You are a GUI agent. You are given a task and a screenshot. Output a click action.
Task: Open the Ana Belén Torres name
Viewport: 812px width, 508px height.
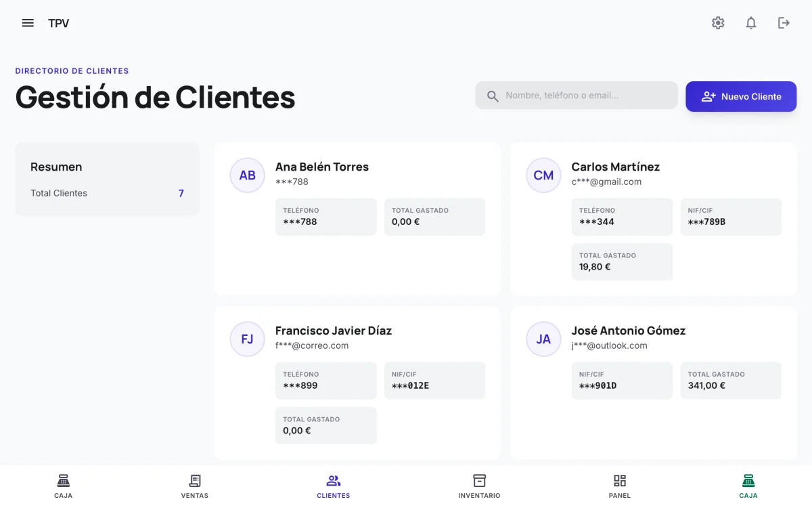[x=322, y=167]
